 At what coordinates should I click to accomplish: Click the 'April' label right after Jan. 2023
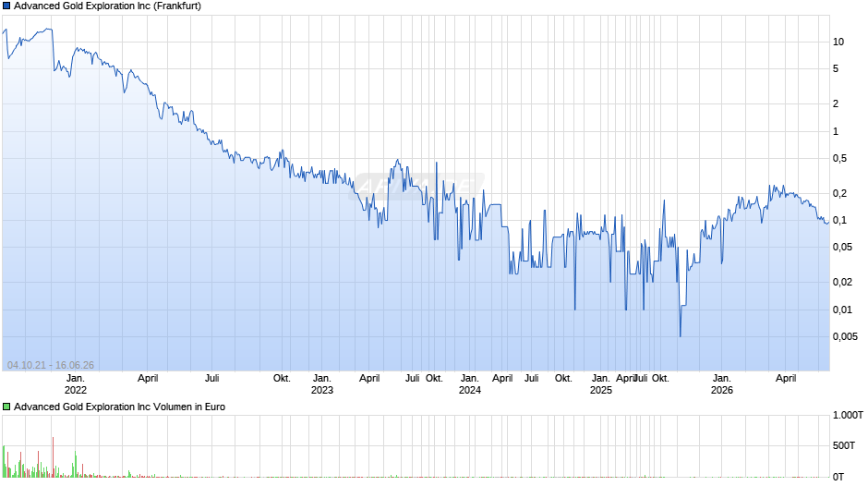click(x=369, y=379)
